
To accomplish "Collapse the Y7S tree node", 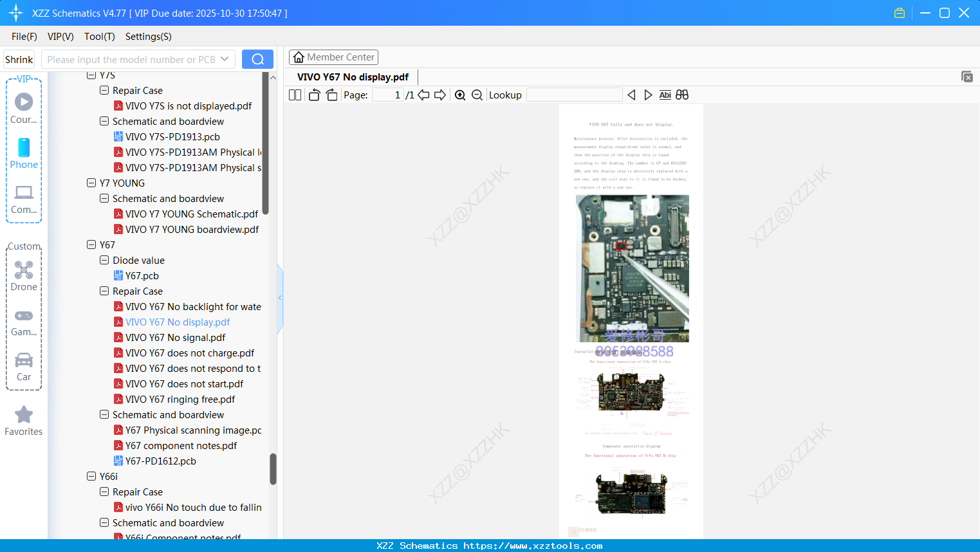I will [x=91, y=75].
